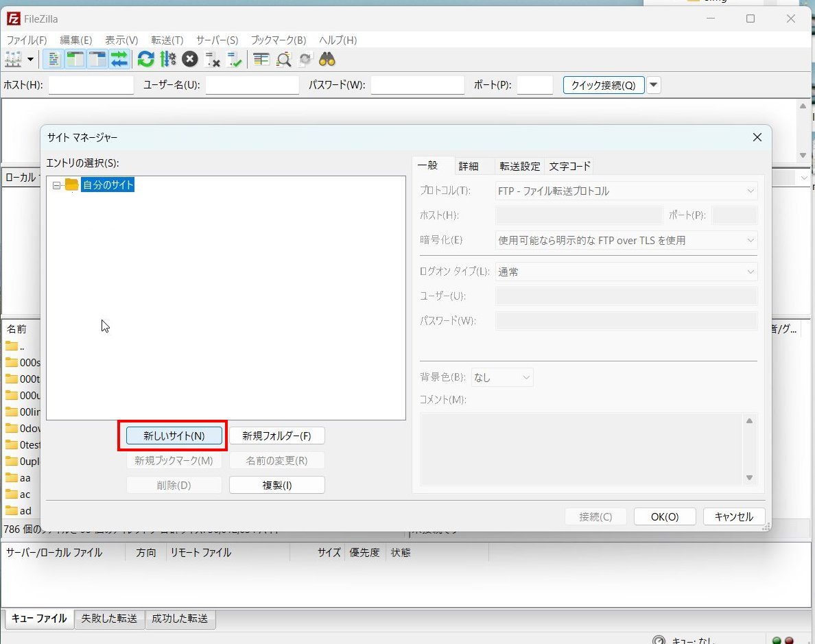Toggle the remote directory tree view
Viewport: 815px width, 644px height.
point(97,60)
